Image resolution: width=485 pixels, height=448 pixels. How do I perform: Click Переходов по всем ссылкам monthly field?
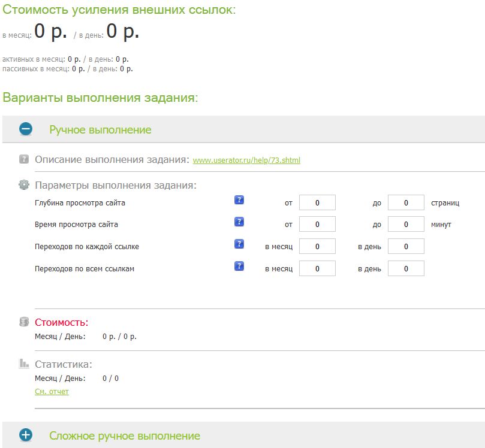[317, 269]
